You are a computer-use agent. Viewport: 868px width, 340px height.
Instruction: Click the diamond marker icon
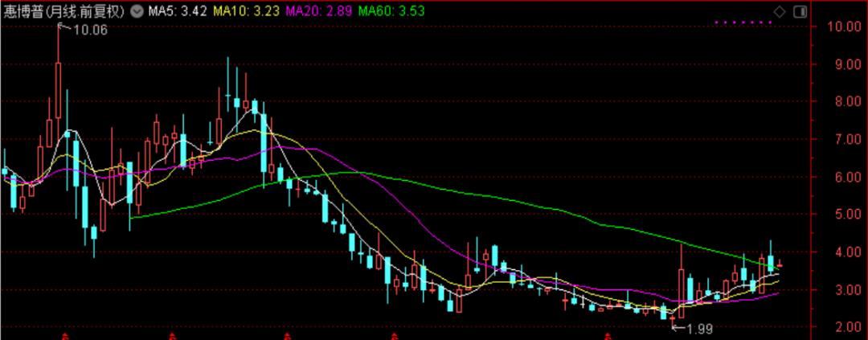point(780,11)
